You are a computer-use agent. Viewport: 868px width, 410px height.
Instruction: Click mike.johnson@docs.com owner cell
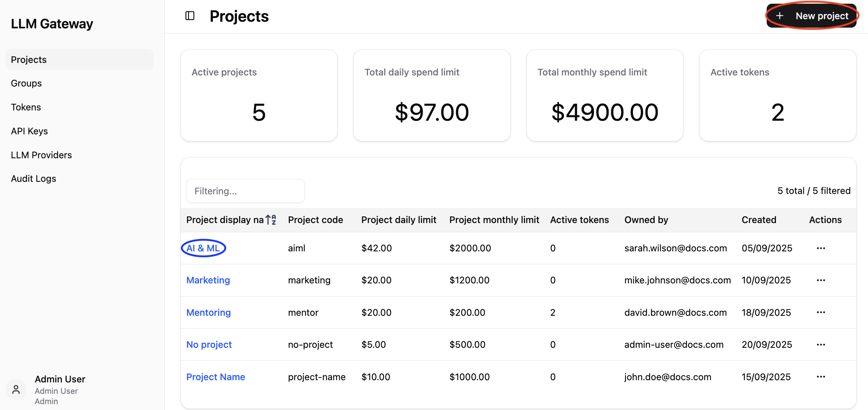tap(678, 280)
